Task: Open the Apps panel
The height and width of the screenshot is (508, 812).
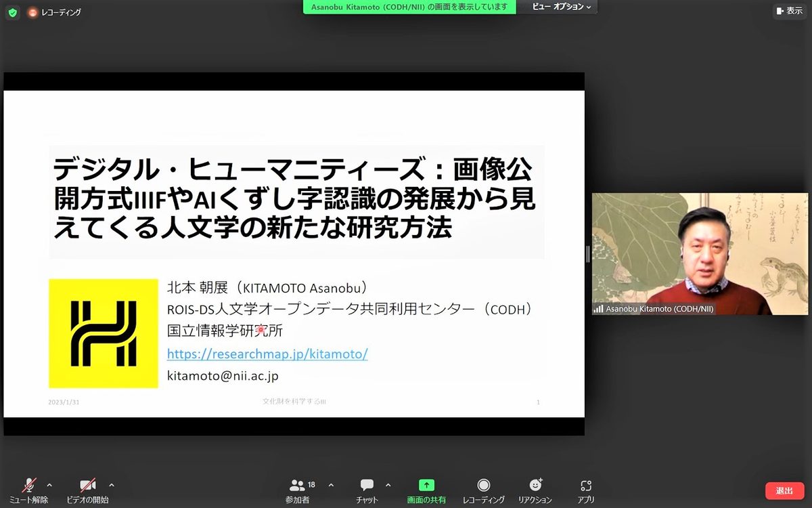Action: [x=586, y=490]
